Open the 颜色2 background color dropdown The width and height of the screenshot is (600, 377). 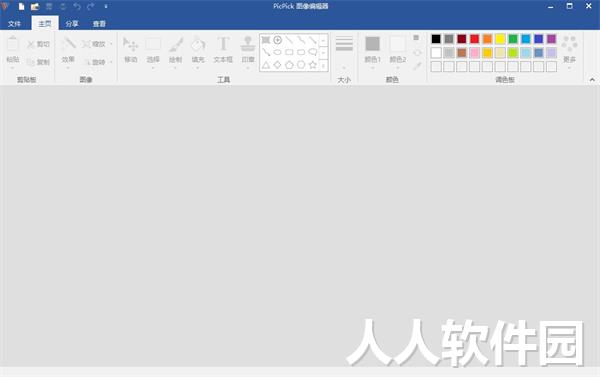(398, 53)
